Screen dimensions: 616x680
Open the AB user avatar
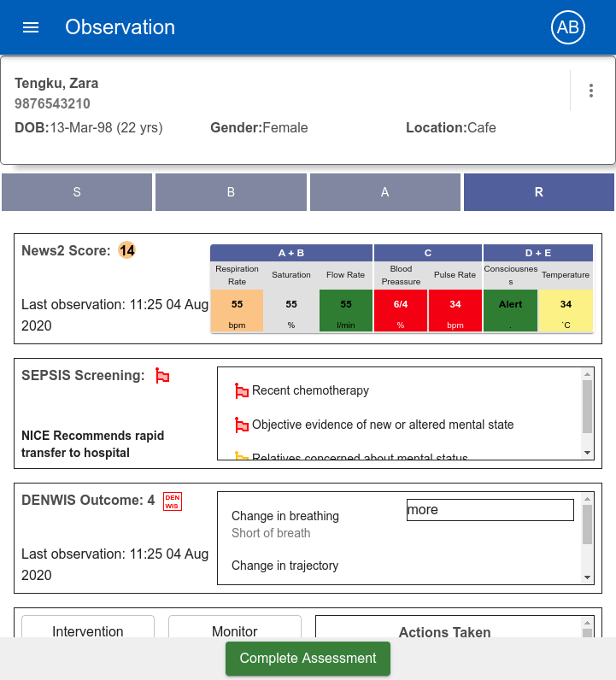568,27
